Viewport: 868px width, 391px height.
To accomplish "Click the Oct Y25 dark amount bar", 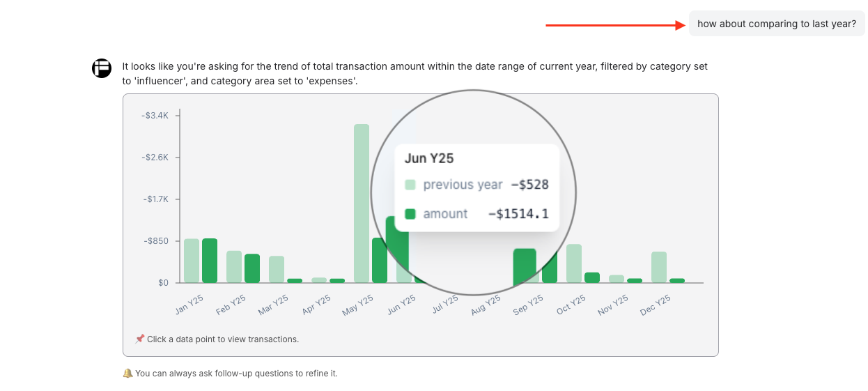I will (x=592, y=277).
